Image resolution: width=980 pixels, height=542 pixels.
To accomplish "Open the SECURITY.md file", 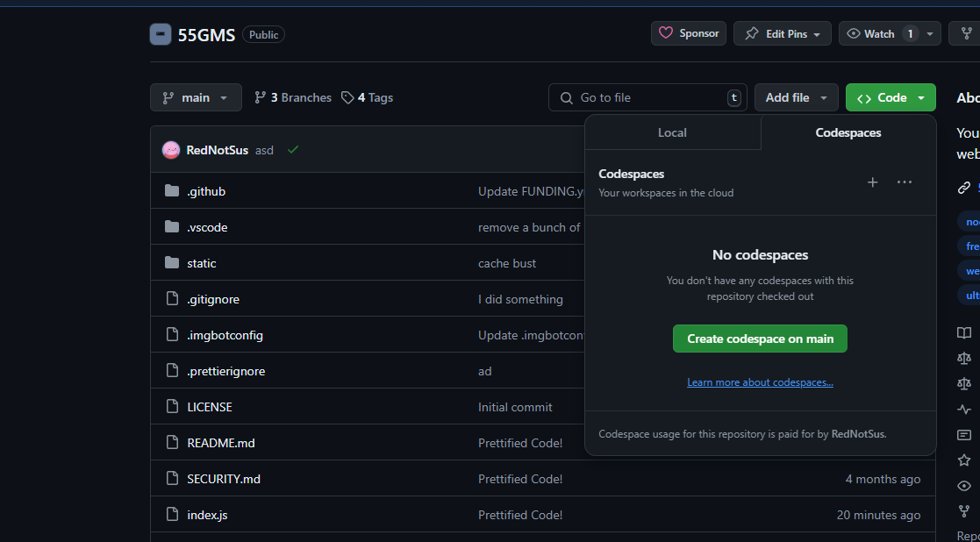I will 224,479.
